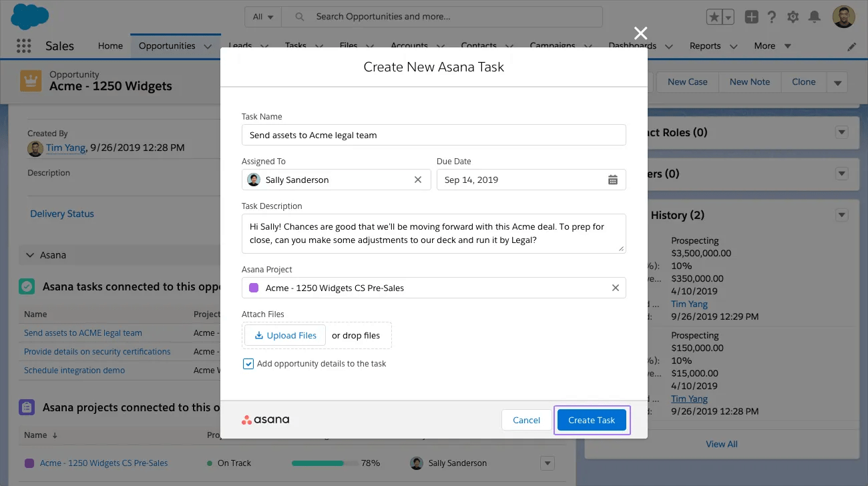Click the Asana logo in the modal footer
The width and height of the screenshot is (868, 486).
click(265, 420)
